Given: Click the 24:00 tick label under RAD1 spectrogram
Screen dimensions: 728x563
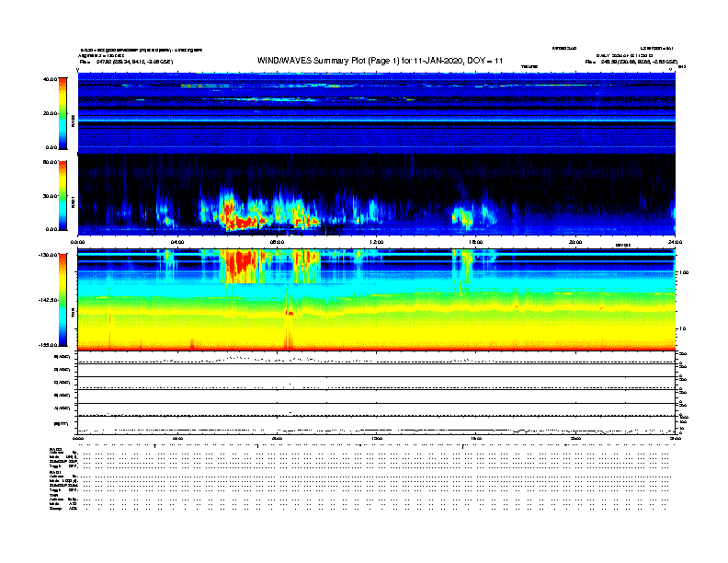Looking at the screenshot, I should pos(675,242).
